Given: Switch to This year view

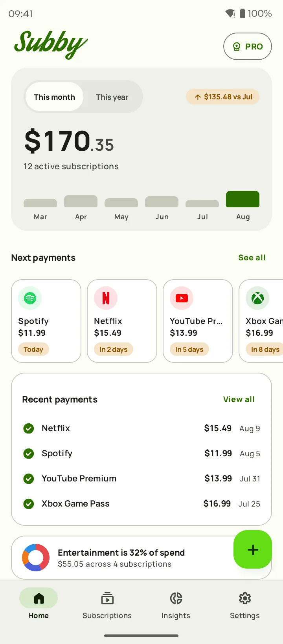Looking at the screenshot, I should tap(112, 97).
